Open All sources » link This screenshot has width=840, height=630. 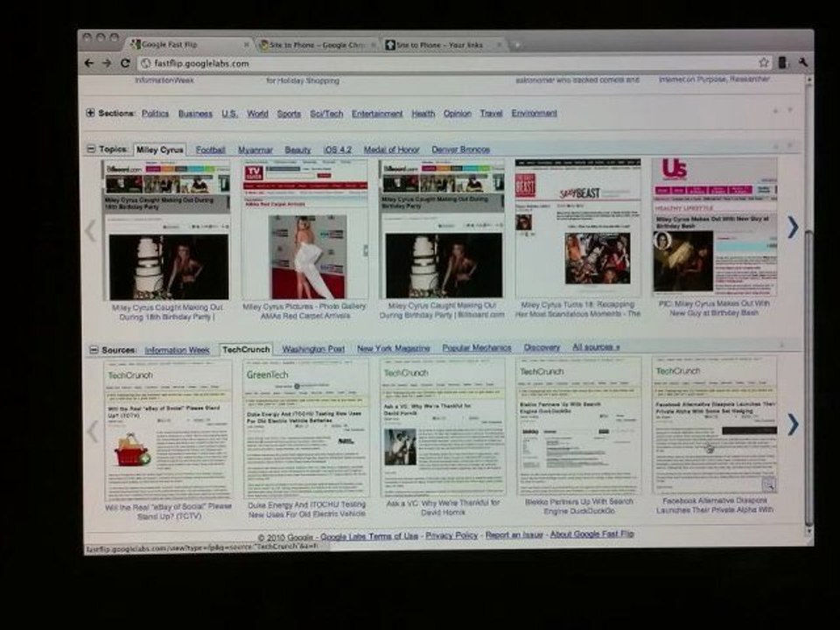596,346
